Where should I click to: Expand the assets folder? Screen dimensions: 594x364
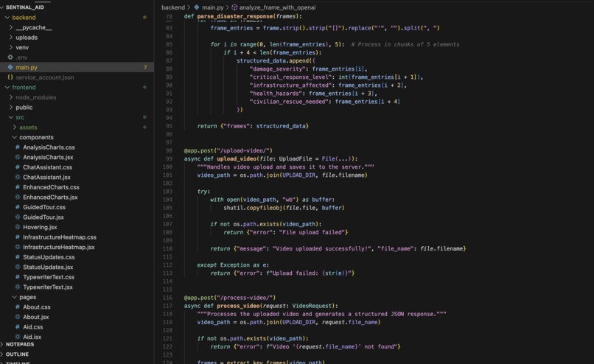pos(15,127)
